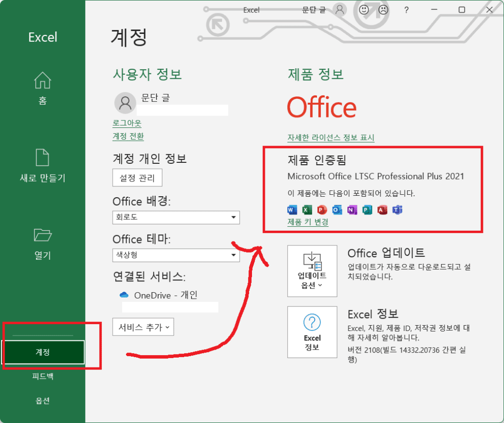504x423 pixels.
Task: Open 옵션 in sidebar
Action: coord(42,400)
